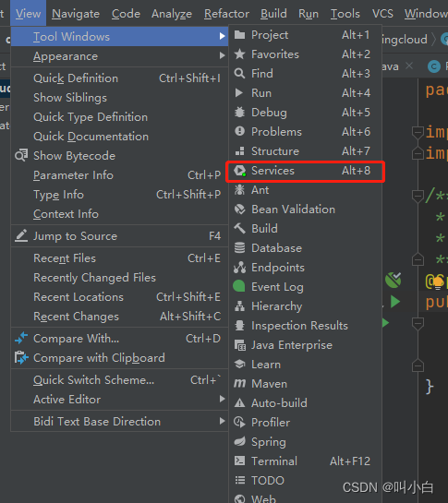Open the Code menu
The height and width of the screenshot is (503, 448).
click(126, 14)
